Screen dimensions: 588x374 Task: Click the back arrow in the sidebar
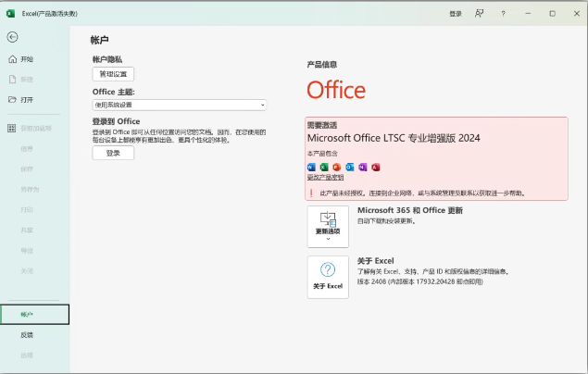point(12,37)
